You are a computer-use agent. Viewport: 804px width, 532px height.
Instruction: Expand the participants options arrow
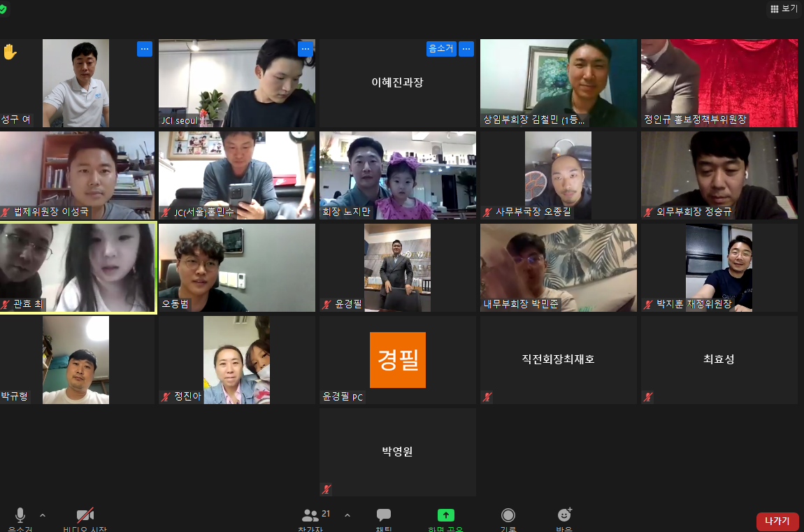point(347,515)
